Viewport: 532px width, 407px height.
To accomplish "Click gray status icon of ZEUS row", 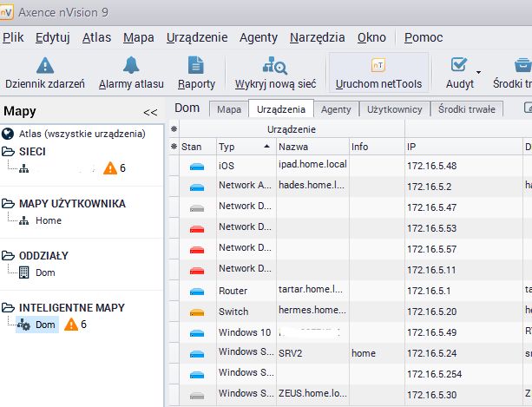I will click(x=197, y=395).
